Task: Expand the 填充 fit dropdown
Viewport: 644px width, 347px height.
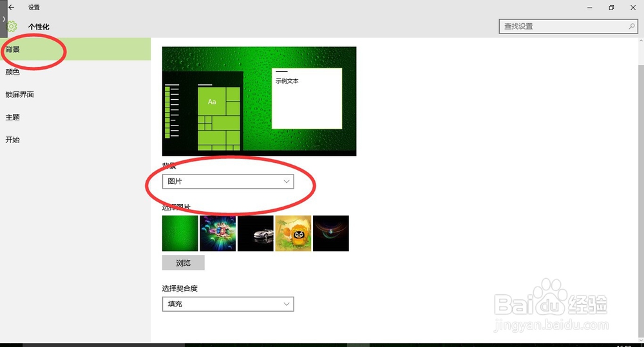Action: [228, 304]
